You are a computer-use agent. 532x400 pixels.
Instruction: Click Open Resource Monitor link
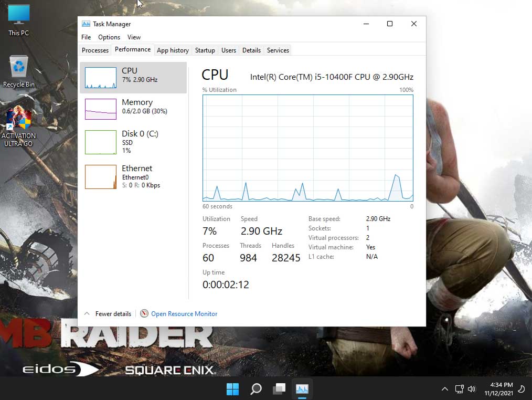184,314
